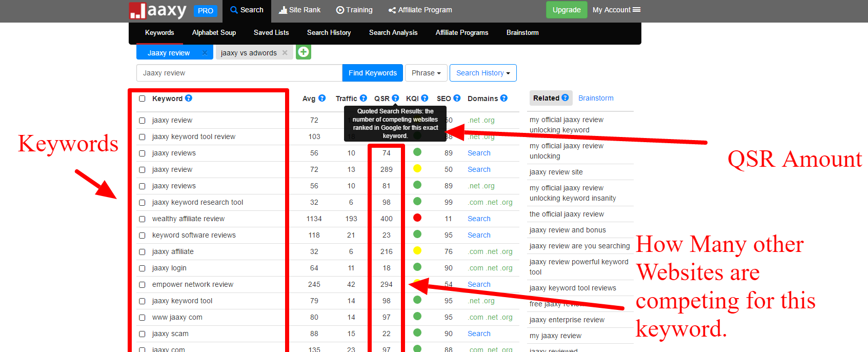Open related keyword 'the official jaaxy review'
The image size is (868, 352).
coord(567,214)
